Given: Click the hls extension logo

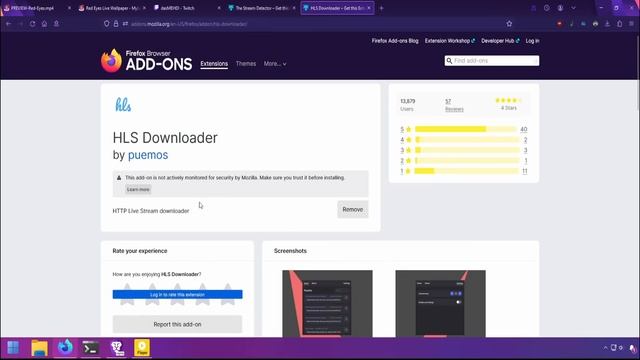Looking at the screenshot, I should (x=123, y=105).
